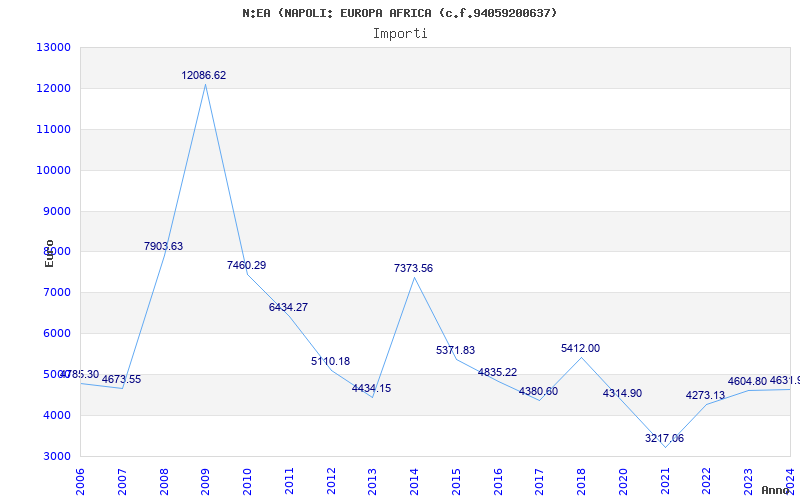The width and height of the screenshot is (800, 500).
Task: Click the 2007 x-axis year label
Action: tap(122, 481)
